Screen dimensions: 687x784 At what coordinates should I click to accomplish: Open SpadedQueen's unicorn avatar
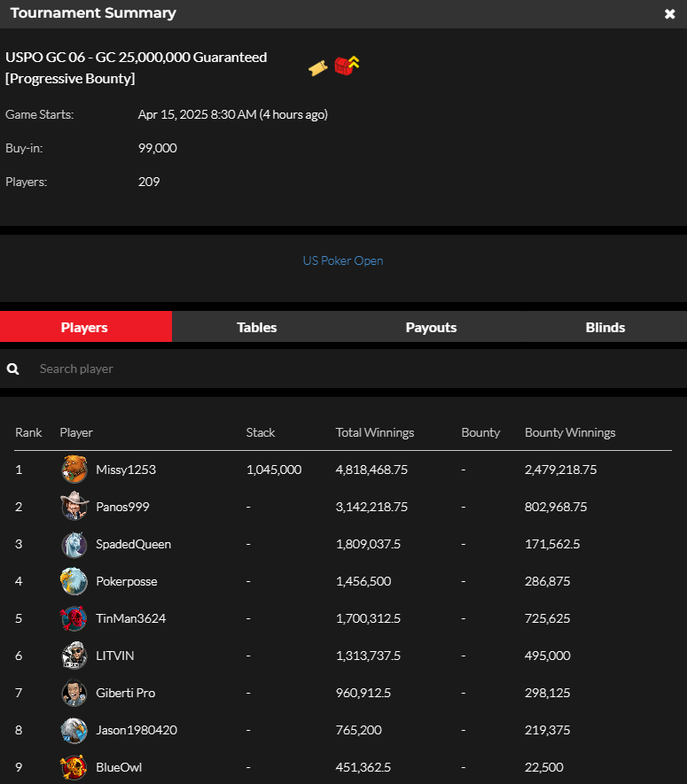pyautogui.click(x=74, y=544)
